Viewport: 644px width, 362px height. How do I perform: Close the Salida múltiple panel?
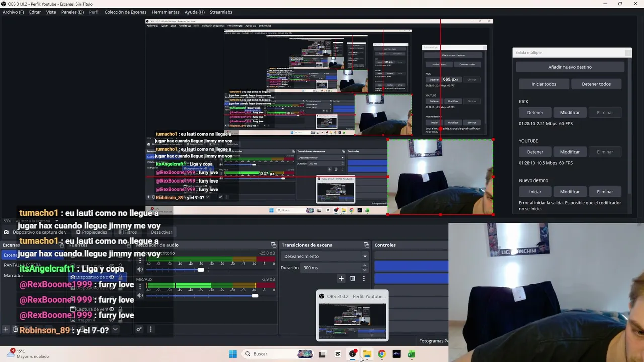628,53
